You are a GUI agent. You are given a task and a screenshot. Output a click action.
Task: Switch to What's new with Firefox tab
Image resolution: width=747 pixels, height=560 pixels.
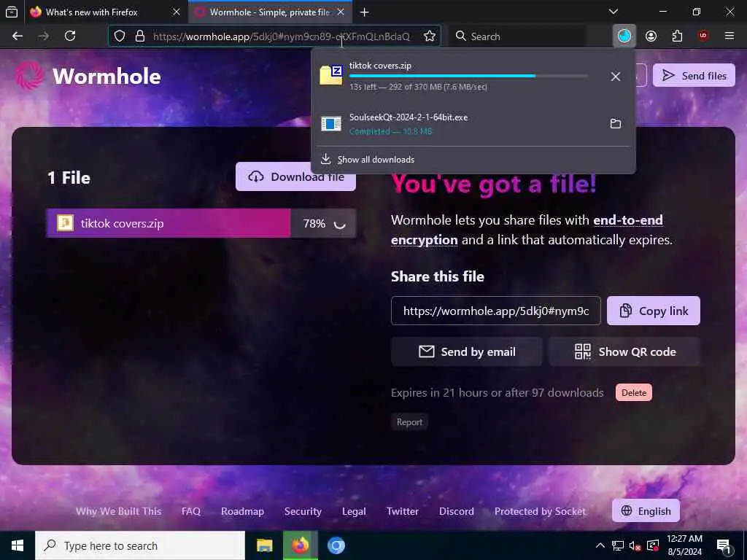92,12
